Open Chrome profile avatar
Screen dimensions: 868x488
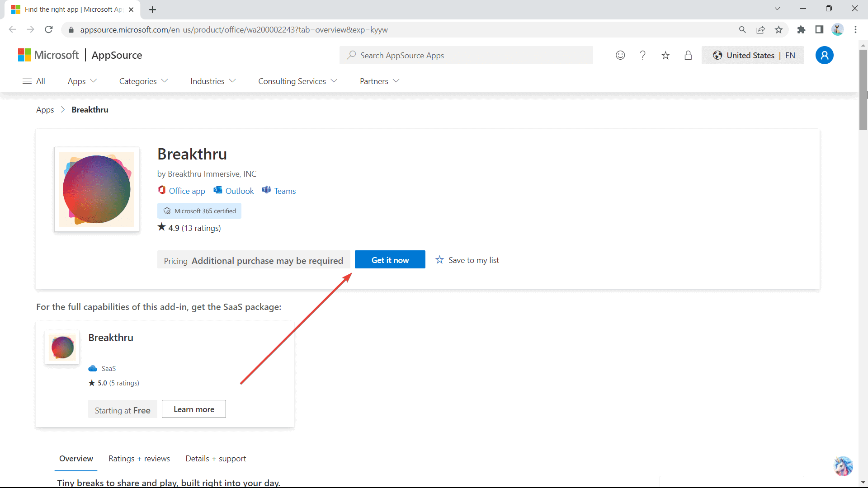tap(837, 29)
